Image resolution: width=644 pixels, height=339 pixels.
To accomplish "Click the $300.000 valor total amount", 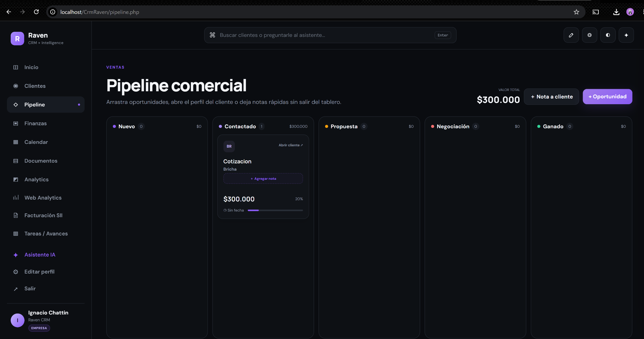I will pos(498,100).
